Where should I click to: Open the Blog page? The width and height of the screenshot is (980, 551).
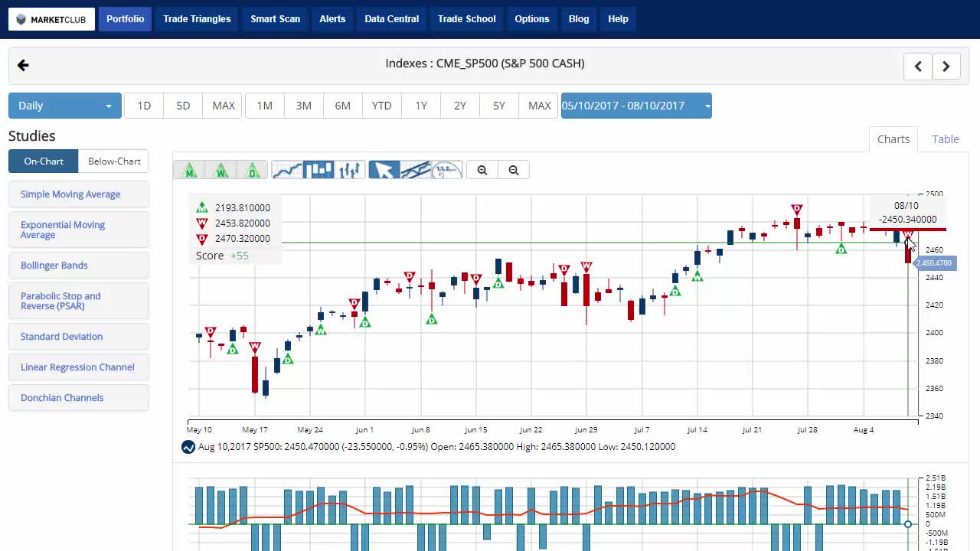click(x=579, y=19)
